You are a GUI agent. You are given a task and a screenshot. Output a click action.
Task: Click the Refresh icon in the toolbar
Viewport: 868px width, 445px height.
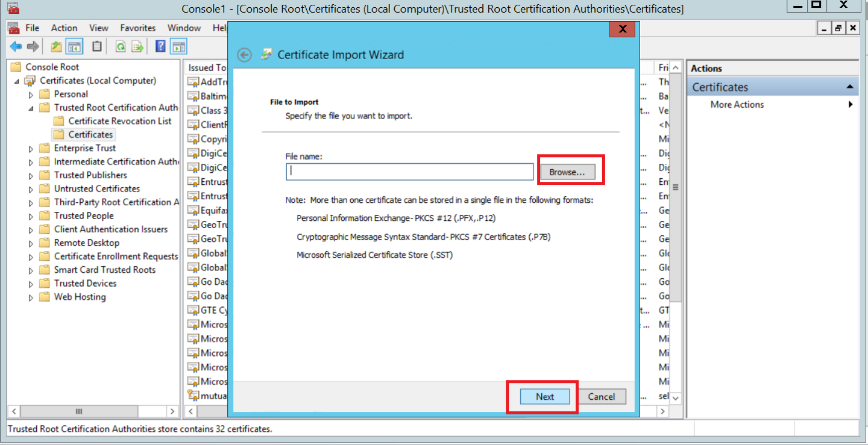121,47
